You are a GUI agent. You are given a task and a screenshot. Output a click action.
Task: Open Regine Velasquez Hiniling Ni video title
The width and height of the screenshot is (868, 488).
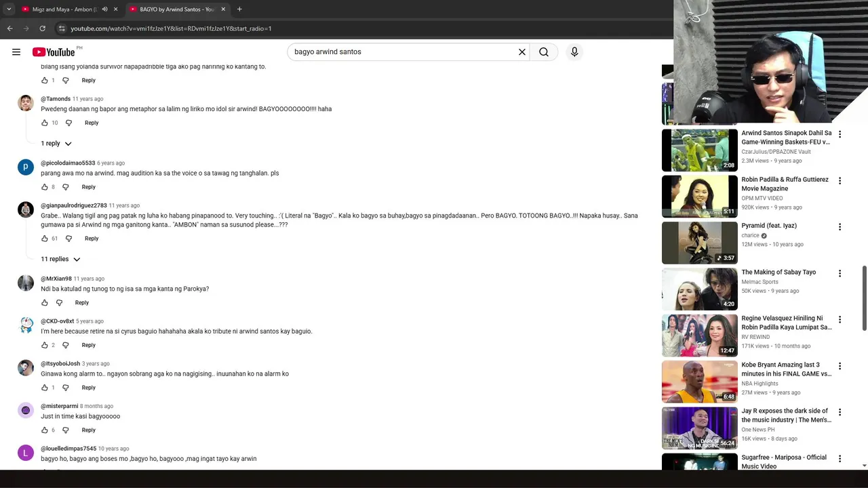tap(787, 323)
